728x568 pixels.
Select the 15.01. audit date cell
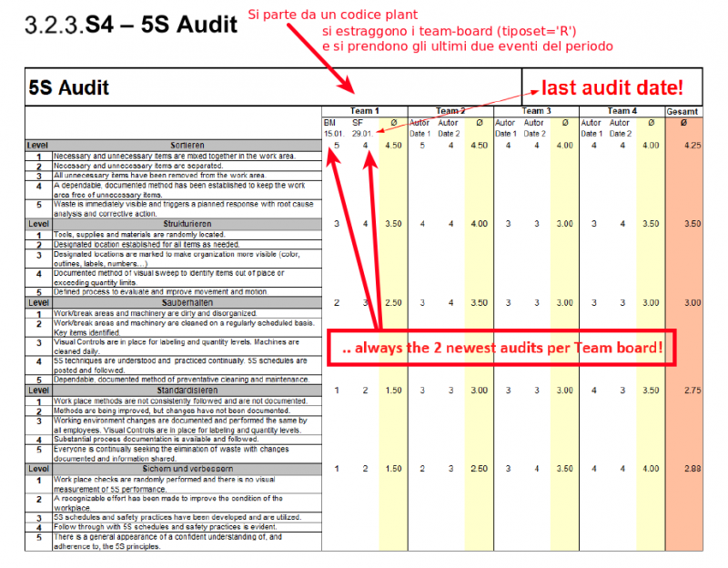click(x=332, y=133)
